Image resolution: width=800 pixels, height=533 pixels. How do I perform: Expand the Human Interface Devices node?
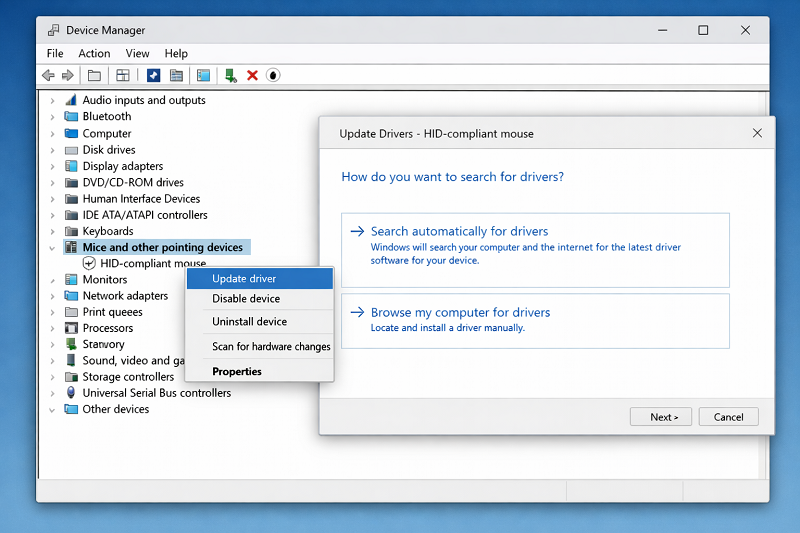(52, 199)
